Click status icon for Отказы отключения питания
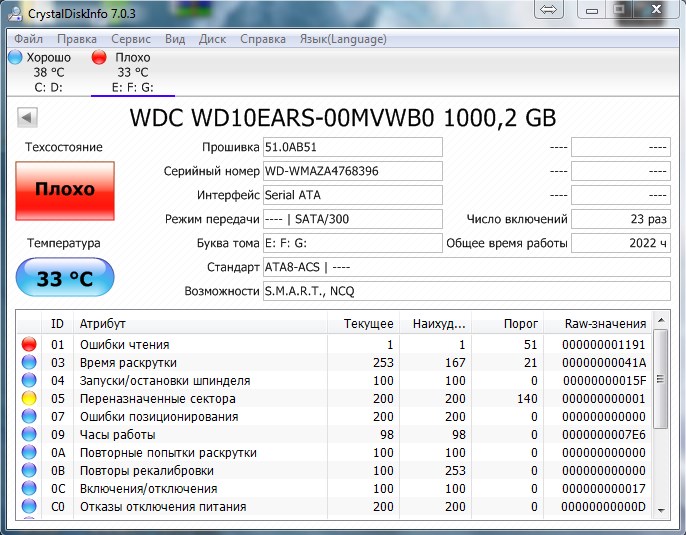This screenshot has height=535, width=686. [x=29, y=506]
